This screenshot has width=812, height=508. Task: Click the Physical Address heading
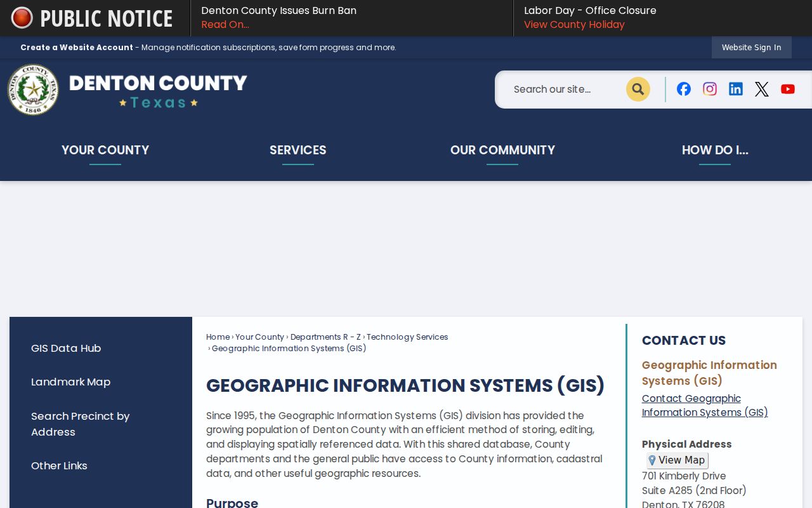pos(686,444)
